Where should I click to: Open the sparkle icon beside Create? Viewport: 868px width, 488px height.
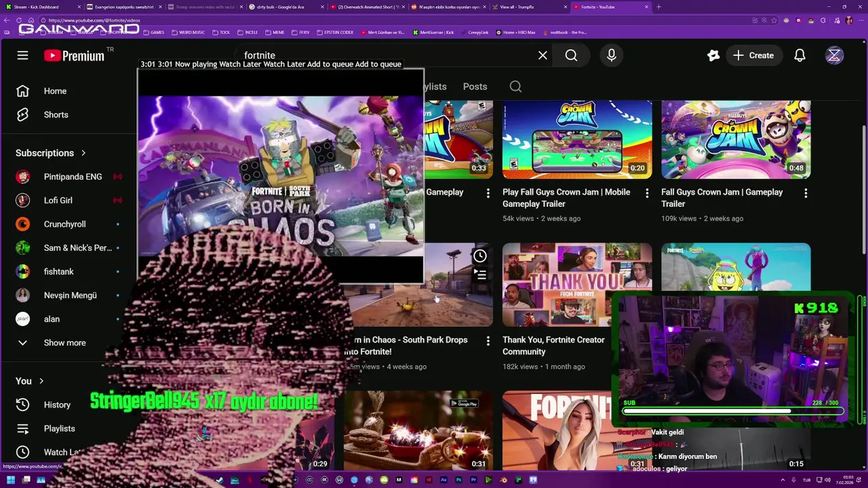[x=713, y=56]
